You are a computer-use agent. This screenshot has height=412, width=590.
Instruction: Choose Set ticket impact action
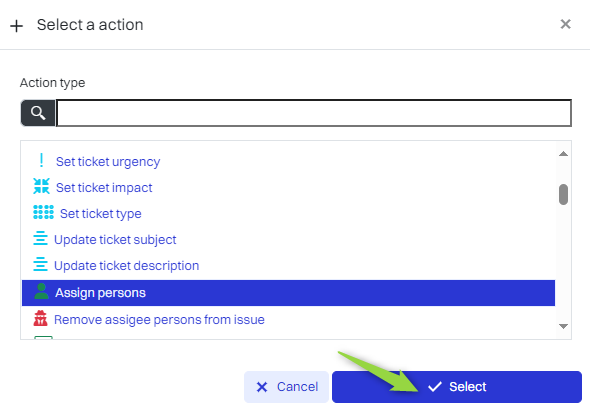(104, 187)
